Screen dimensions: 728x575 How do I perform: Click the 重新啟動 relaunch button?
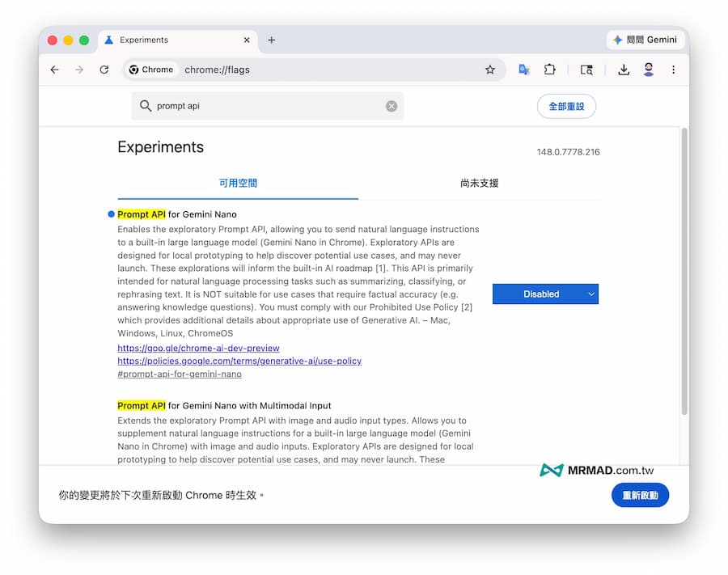tap(640, 495)
